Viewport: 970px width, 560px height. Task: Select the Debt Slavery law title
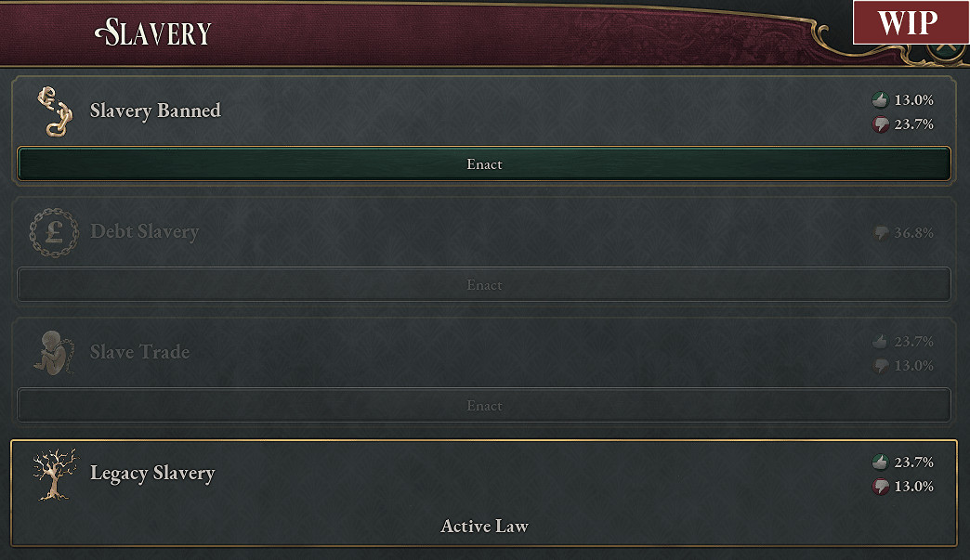pos(144,231)
